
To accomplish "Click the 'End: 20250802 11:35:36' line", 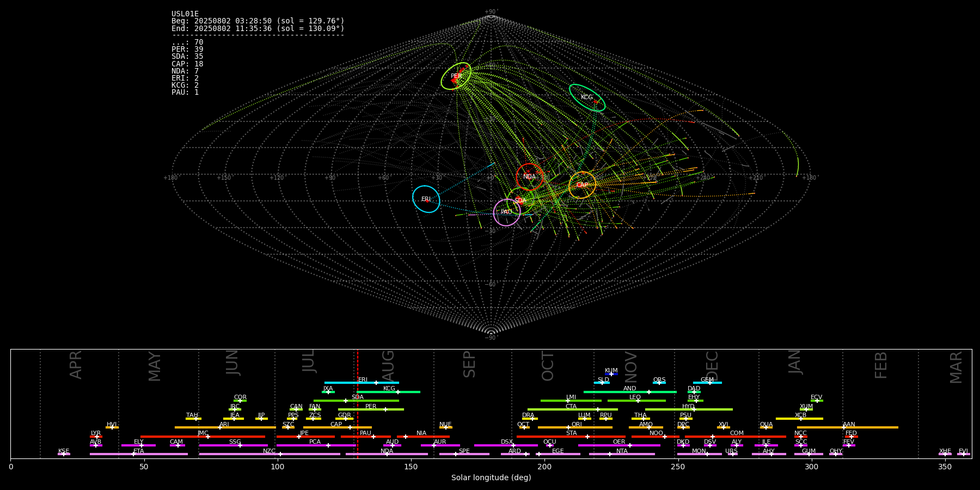I will [258, 28].
